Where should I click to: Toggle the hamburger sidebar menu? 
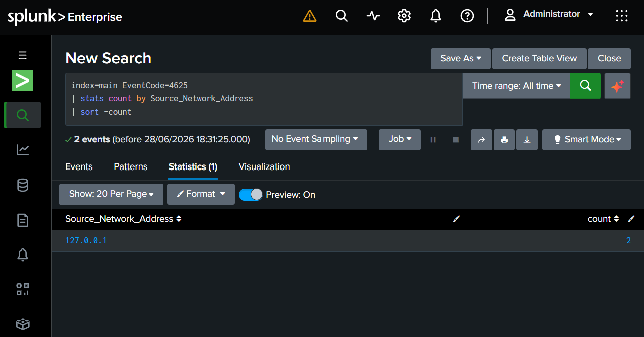(x=22, y=55)
